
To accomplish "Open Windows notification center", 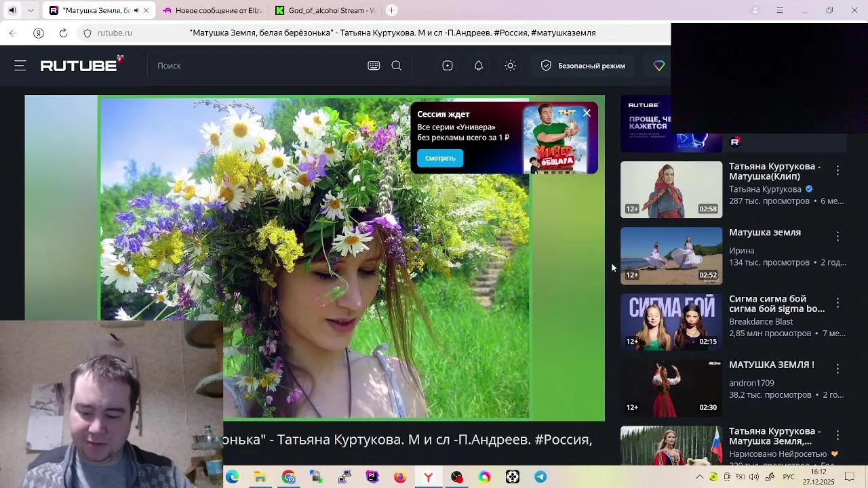I will (850, 477).
